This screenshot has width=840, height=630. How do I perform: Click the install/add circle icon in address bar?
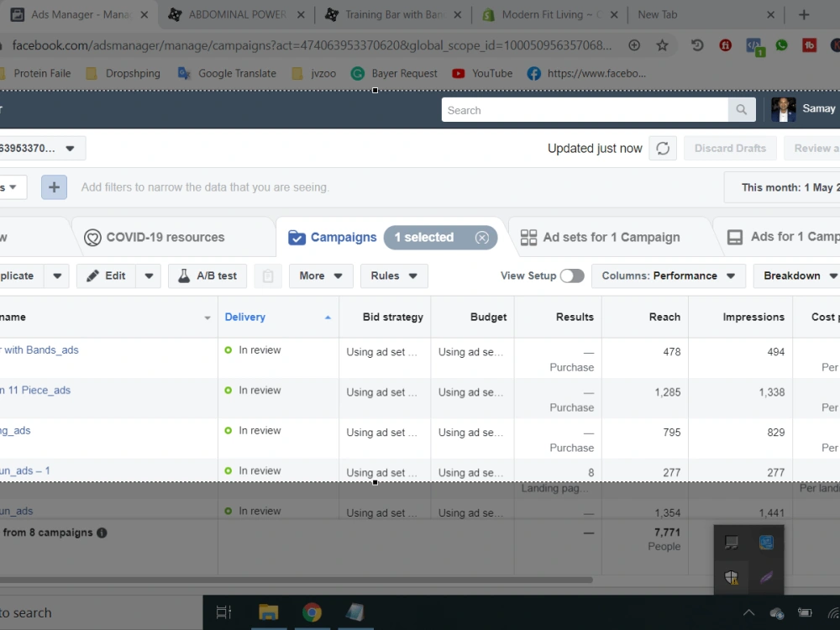634,45
